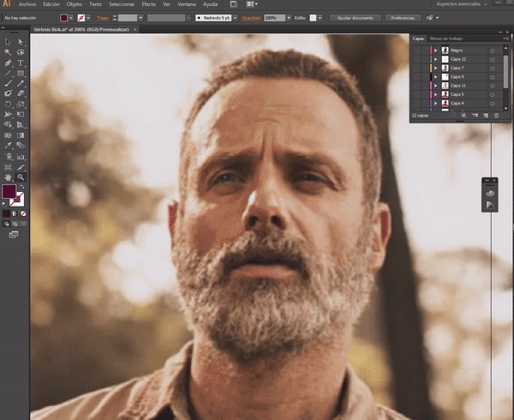Expand the Capa 5 layer
This screenshot has width=514, height=420.
(436, 95)
